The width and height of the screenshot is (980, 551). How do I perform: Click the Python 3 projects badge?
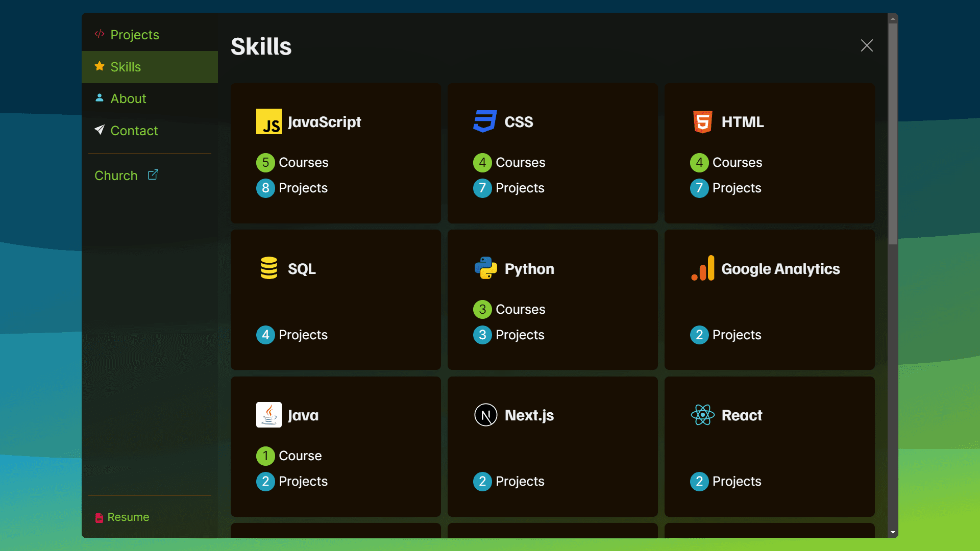[482, 335]
